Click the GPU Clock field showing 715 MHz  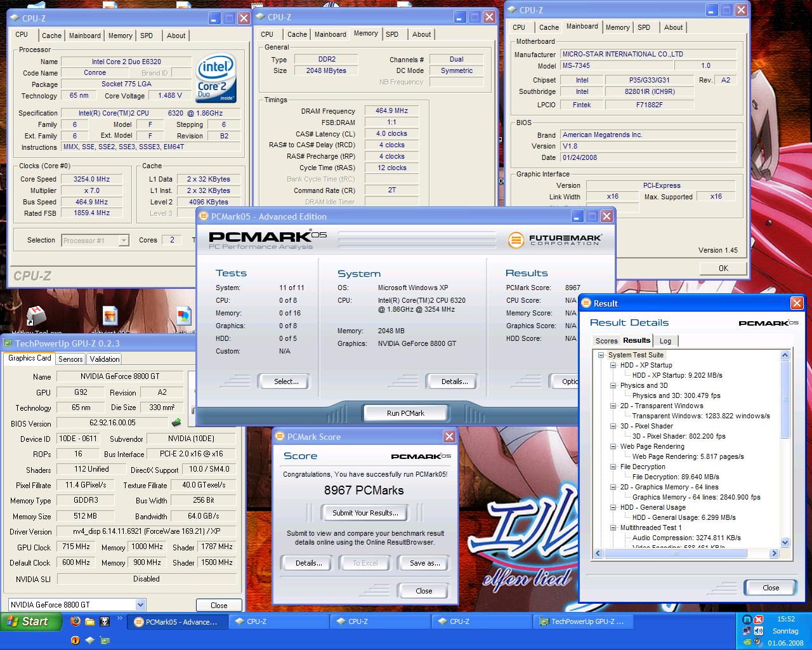coord(75,547)
